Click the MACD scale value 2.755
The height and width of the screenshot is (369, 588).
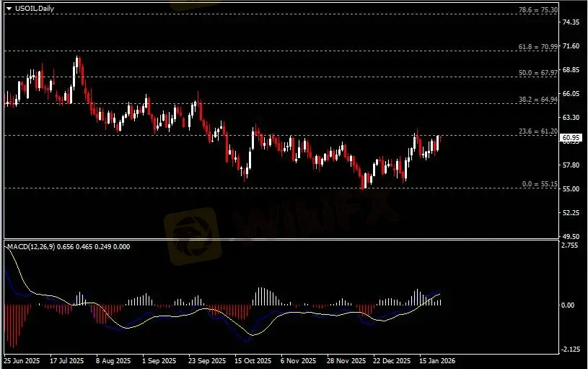pyautogui.click(x=570, y=246)
